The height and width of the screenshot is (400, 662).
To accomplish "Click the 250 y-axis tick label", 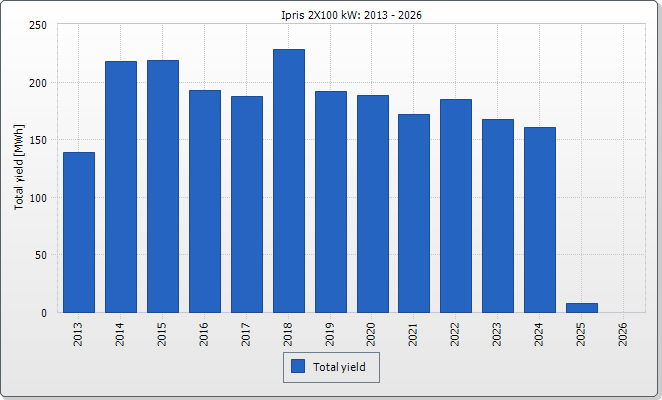I will tap(37, 25).
